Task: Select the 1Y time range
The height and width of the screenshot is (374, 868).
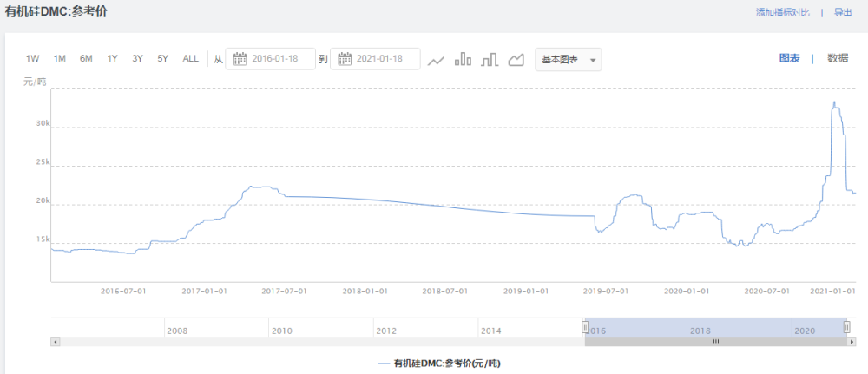Action: point(112,59)
